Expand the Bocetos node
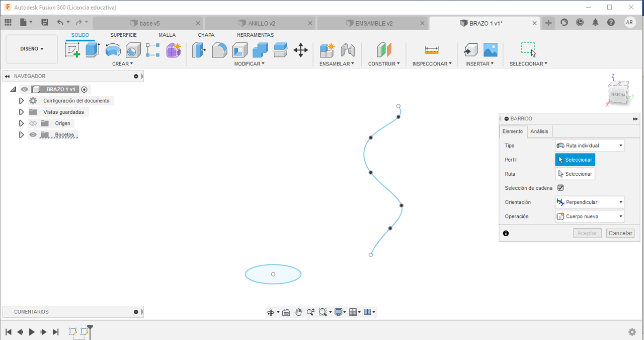 tap(21, 134)
